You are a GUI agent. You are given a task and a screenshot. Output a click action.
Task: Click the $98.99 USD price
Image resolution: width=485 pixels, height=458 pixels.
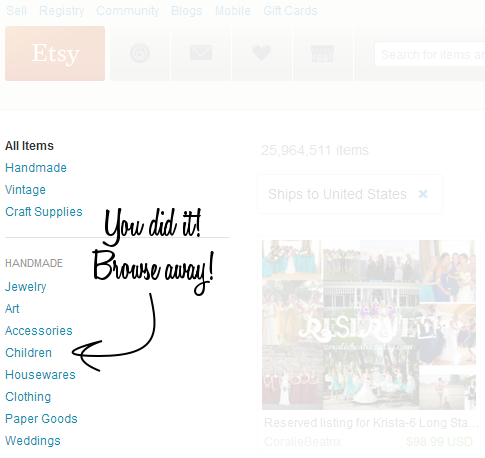coord(439,442)
